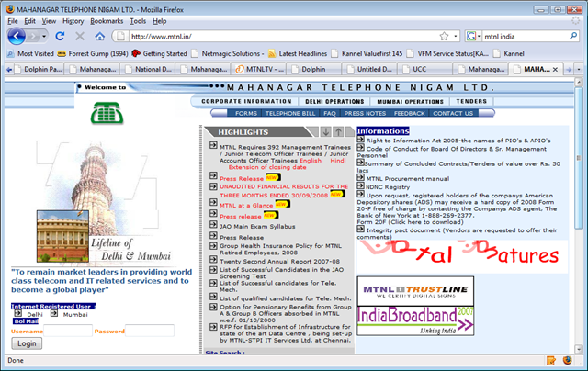588x371 pixels.
Task: Open the navigation history dropdown arrow
Action: [x=44, y=37]
